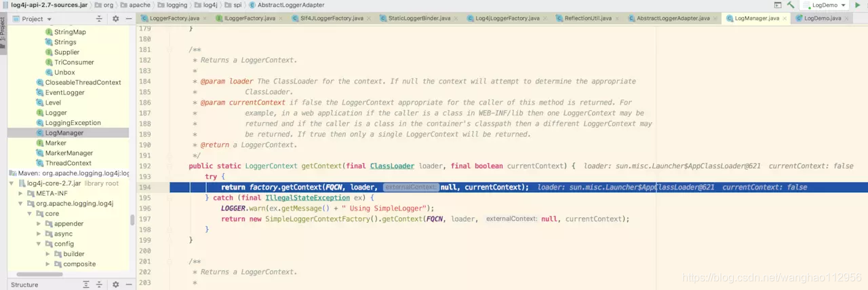Expand the builder package arrow

pyautogui.click(x=47, y=254)
